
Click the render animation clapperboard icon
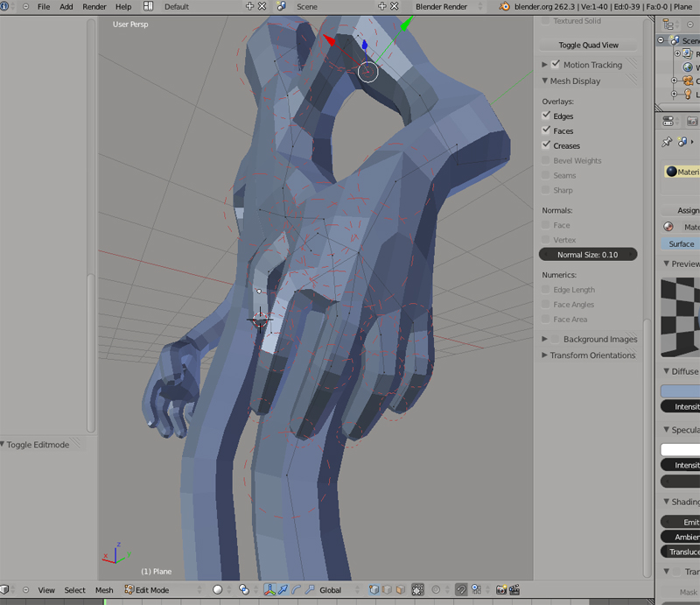point(513,590)
